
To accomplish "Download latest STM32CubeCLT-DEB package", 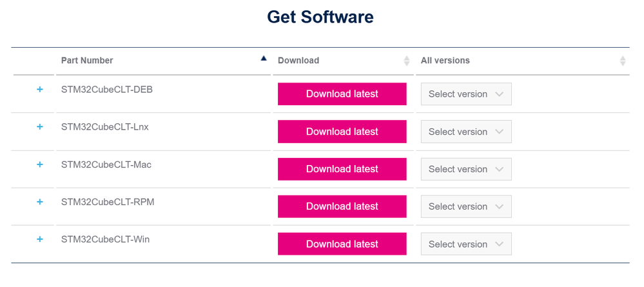I will pyautogui.click(x=342, y=94).
